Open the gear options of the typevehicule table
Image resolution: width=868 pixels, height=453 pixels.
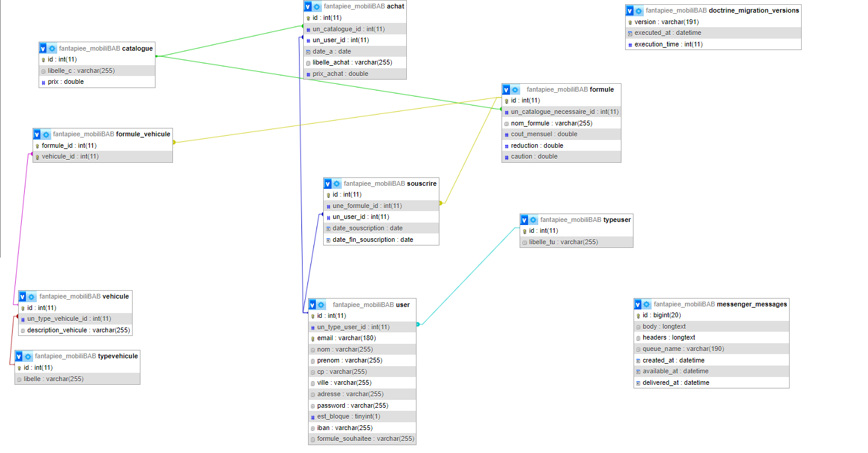click(x=28, y=356)
